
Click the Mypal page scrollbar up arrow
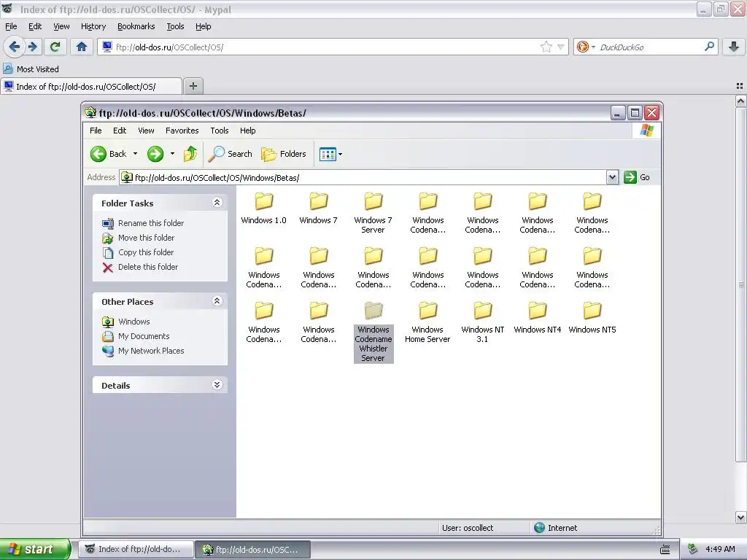[740, 101]
